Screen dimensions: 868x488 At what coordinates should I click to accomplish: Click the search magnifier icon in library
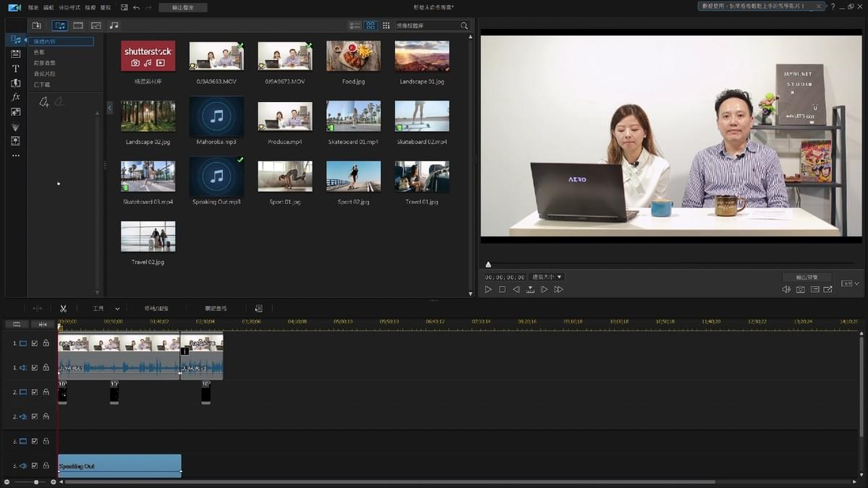[464, 25]
